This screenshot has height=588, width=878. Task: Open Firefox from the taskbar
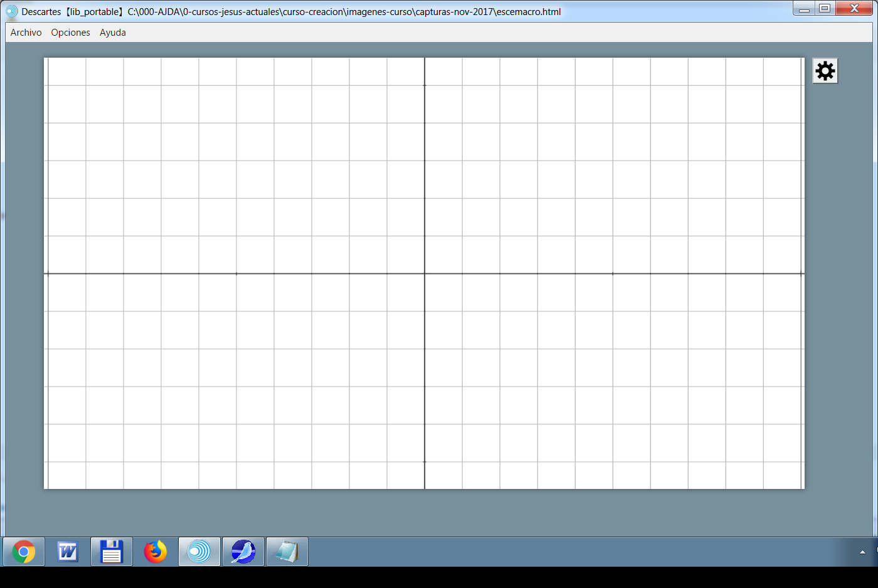(x=156, y=552)
